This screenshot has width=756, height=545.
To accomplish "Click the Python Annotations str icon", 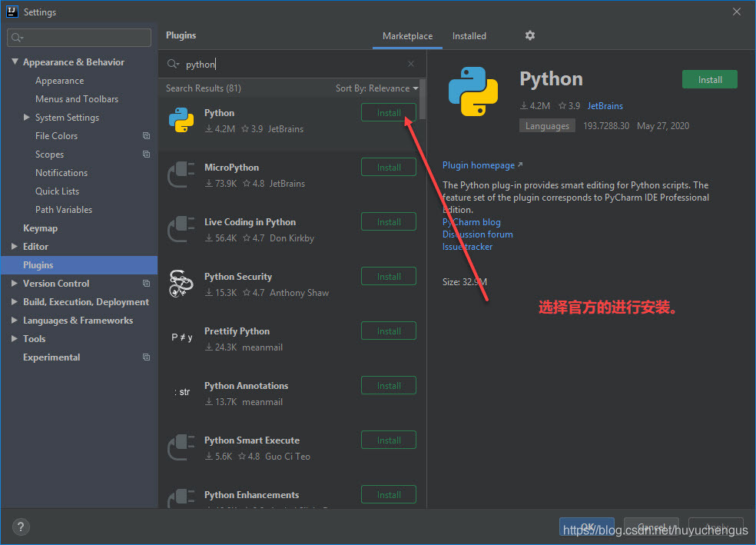I will [x=182, y=392].
